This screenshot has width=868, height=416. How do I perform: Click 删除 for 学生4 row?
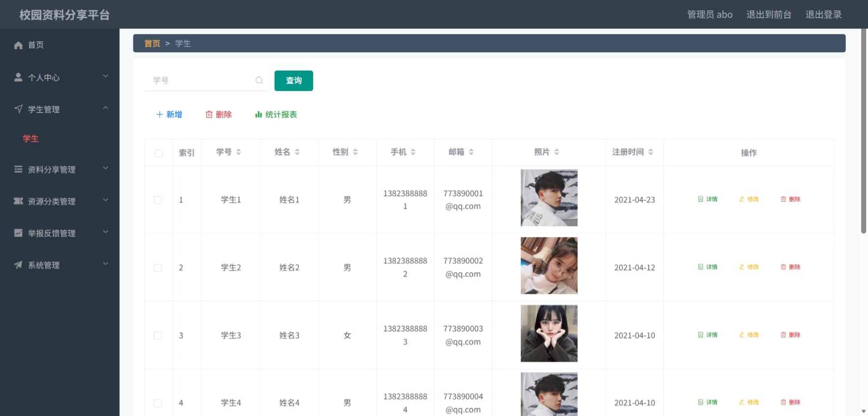click(x=790, y=402)
